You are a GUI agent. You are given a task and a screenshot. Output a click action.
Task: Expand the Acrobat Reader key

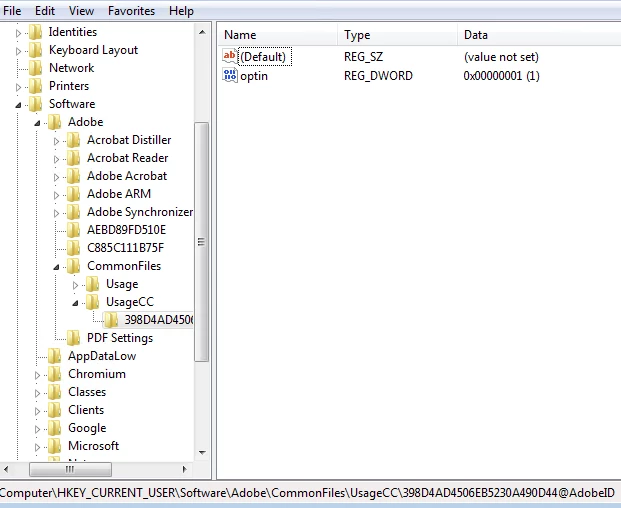tap(56, 159)
